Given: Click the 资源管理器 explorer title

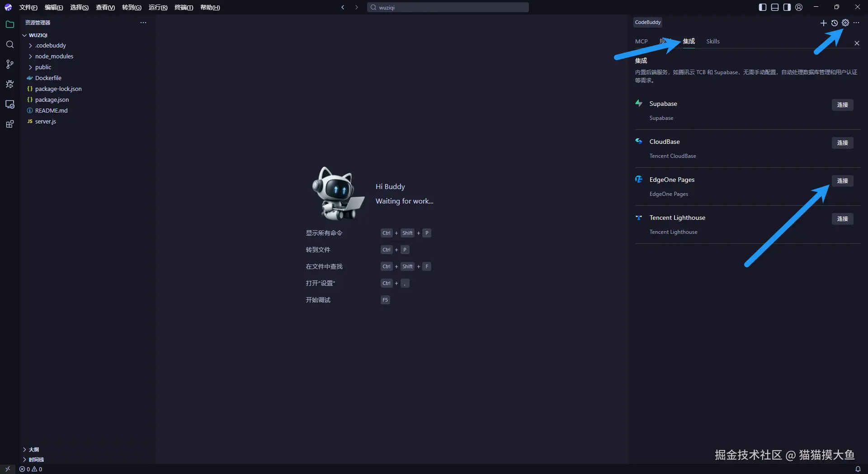Looking at the screenshot, I should click(x=38, y=23).
